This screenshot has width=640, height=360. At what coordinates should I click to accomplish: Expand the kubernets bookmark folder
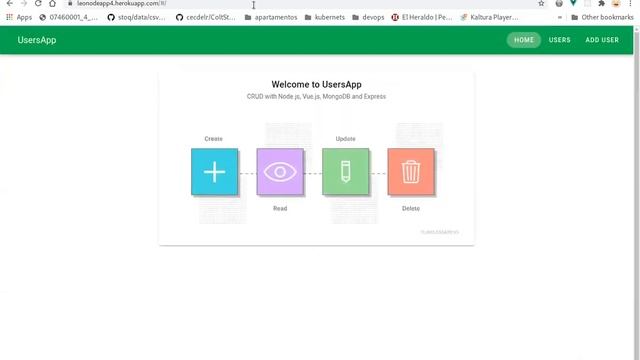pos(325,17)
